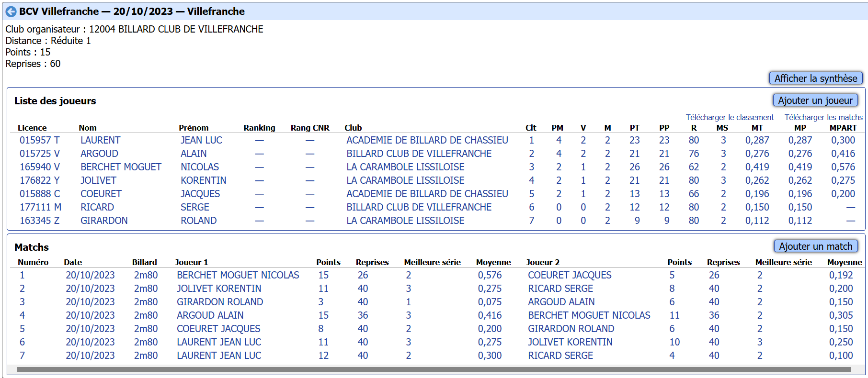Click the Rang CNR column header

point(310,128)
